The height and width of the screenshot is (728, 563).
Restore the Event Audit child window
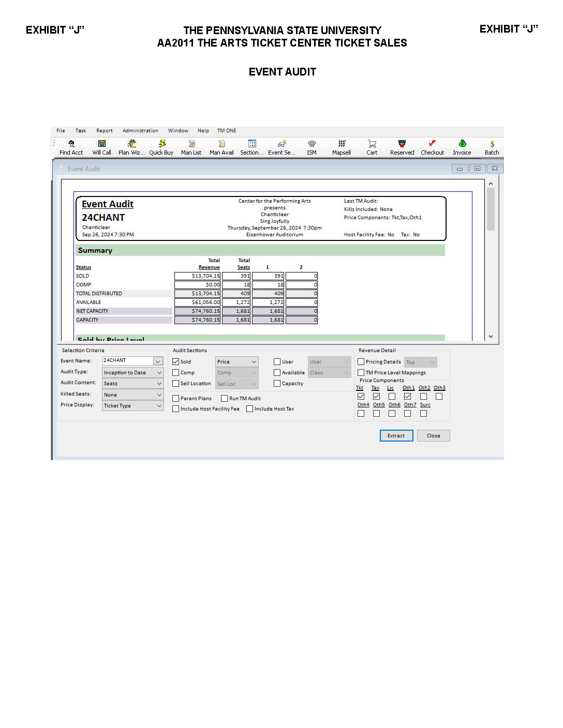[x=477, y=169]
